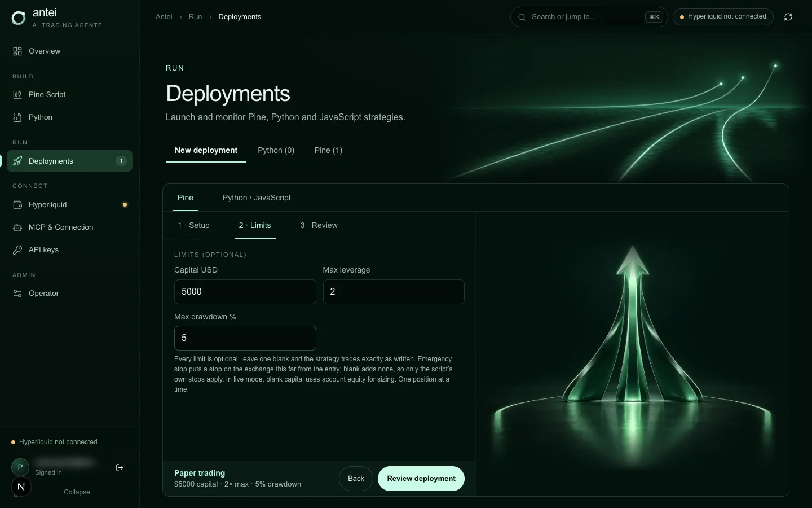Click the Hyperliquid not connected pill in the top bar
The image size is (812, 508).
[x=723, y=17]
